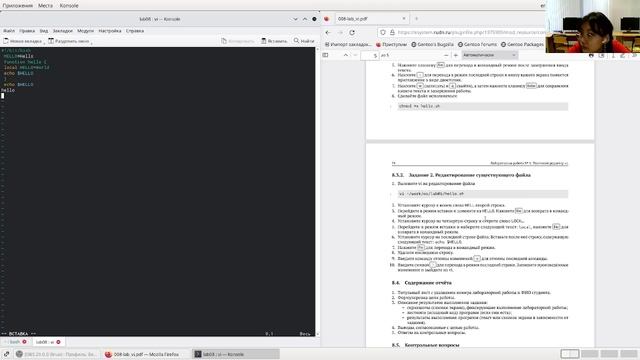Click the show desktop icon in bottom panel
Screen dimensions: 640x360
pos(6,354)
